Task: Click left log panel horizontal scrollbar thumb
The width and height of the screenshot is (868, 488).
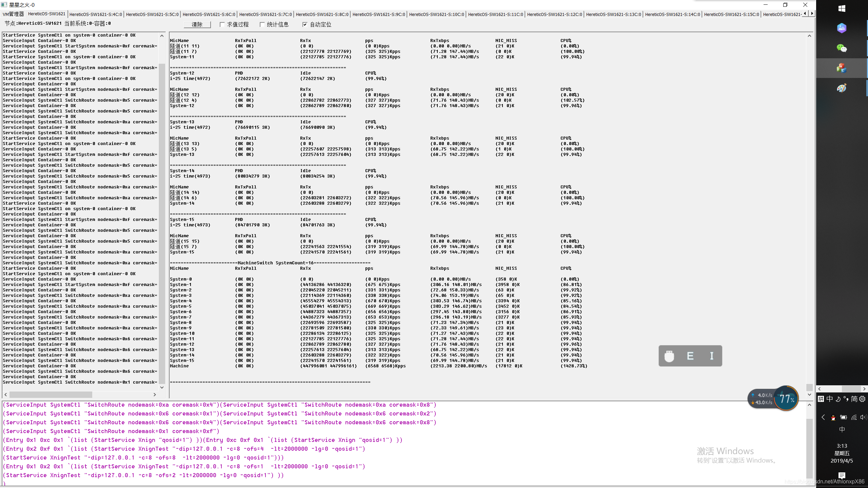Action: pos(51,394)
